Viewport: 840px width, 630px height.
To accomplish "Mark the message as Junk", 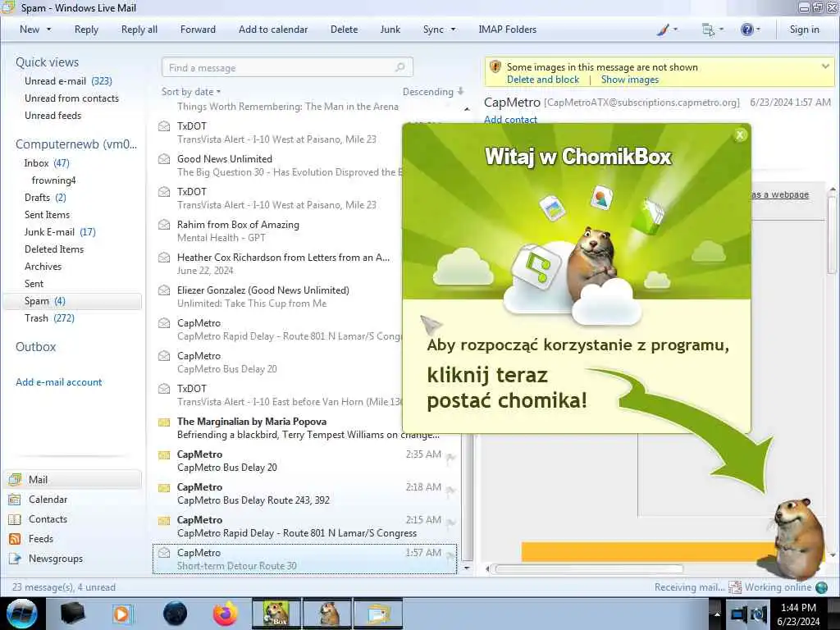I will (x=390, y=30).
